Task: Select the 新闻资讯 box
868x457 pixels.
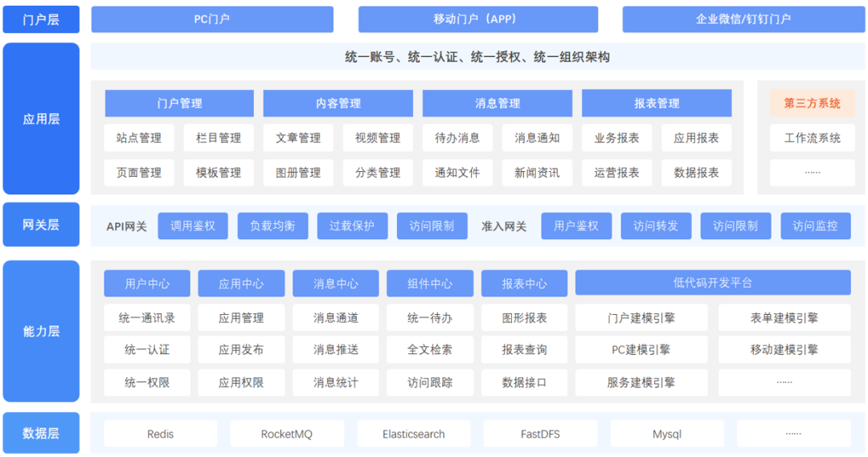Action: click(537, 173)
